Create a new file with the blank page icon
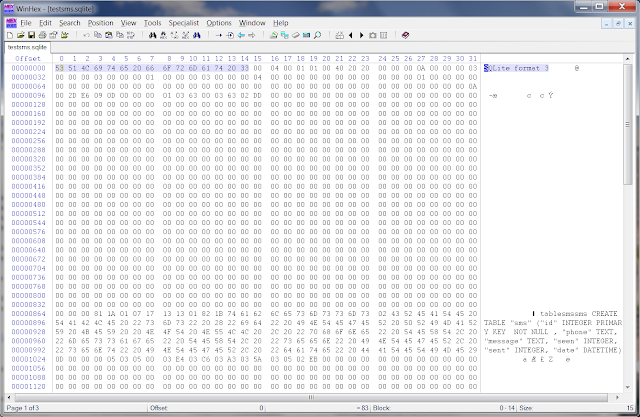Viewport: 640px width, 417px height. tap(10, 35)
